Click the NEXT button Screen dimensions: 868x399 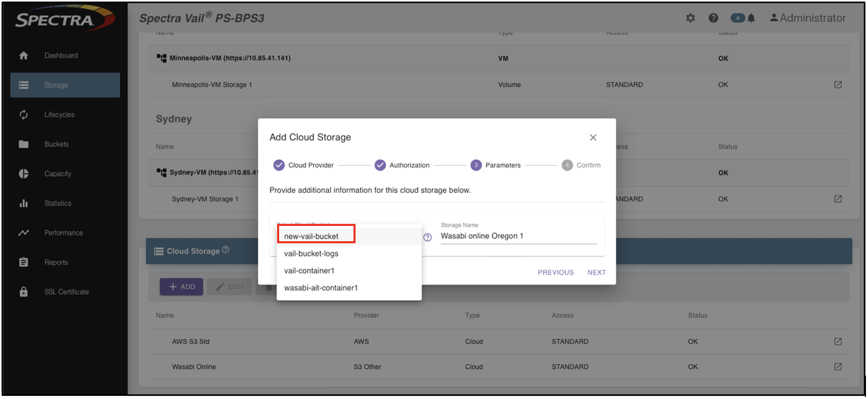point(596,272)
